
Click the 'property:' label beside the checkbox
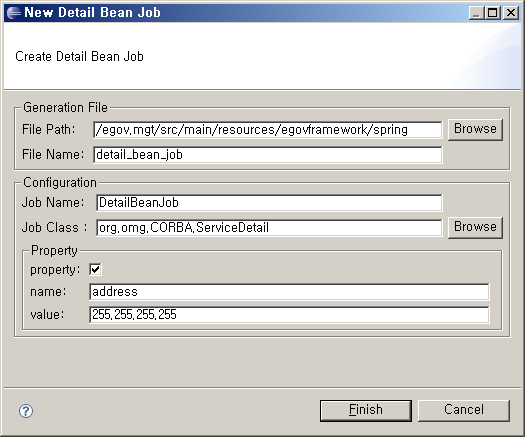pos(55,270)
